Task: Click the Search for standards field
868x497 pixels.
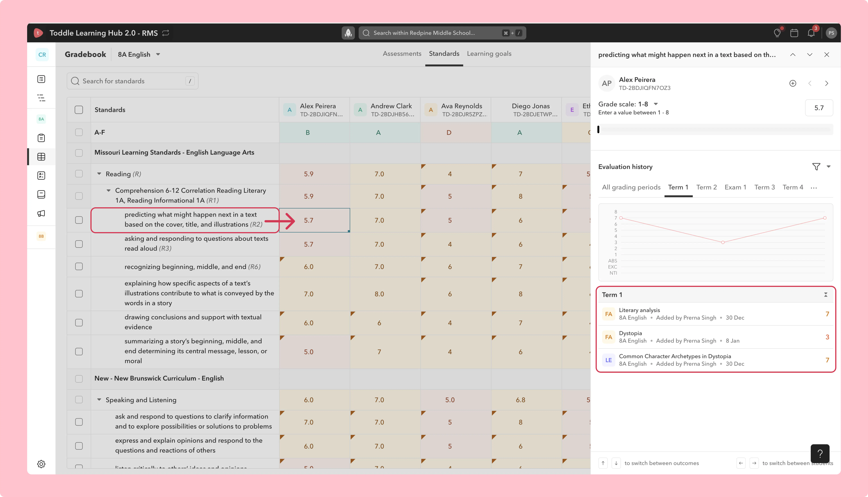Action: coord(133,81)
